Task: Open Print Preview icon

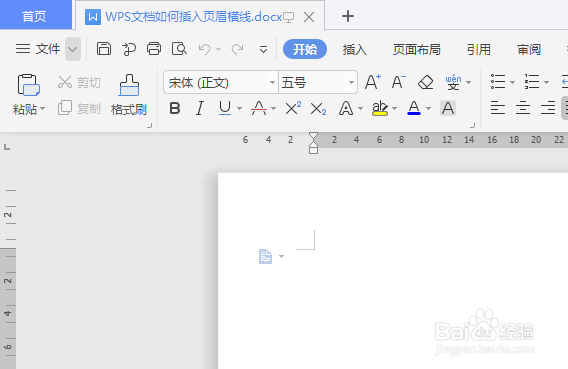Action: (x=179, y=49)
